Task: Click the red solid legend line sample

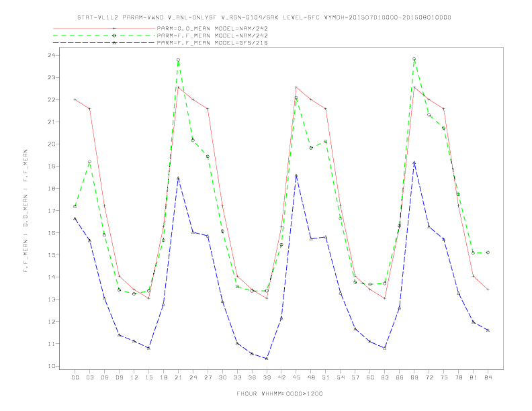Action: (104, 28)
